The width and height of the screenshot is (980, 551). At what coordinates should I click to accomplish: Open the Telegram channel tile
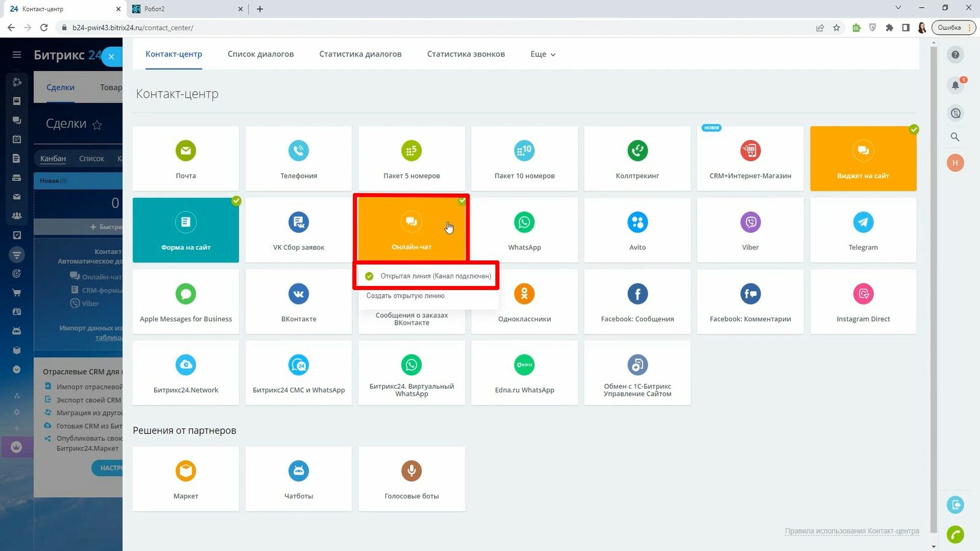tap(863, 230)
